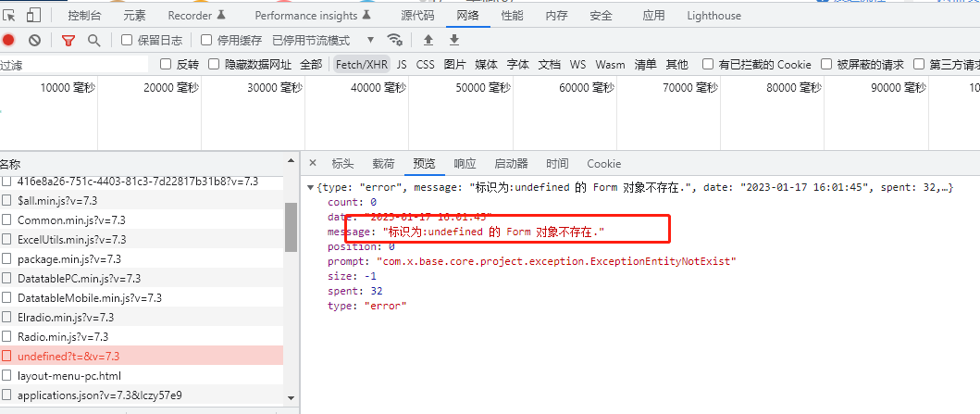Filter requests by WS type
This screenshot has width=980, height=414.
[x=578, y=65]
